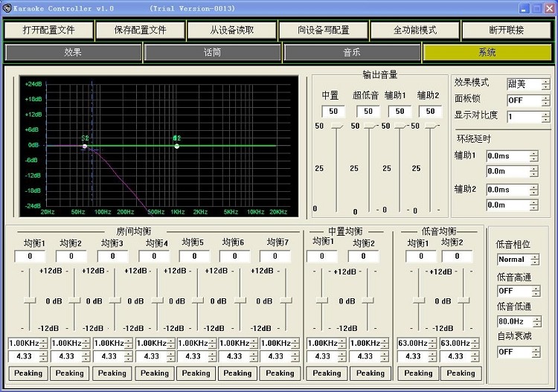
Task: Click the 辅助2 volume slider handle
Action: [x=431, y=126]
